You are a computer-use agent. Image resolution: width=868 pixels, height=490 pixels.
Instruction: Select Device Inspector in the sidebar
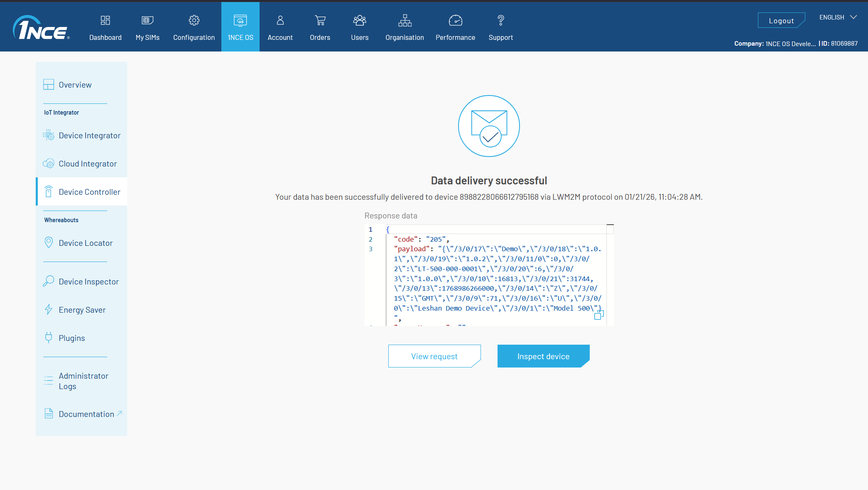(88, 282)
